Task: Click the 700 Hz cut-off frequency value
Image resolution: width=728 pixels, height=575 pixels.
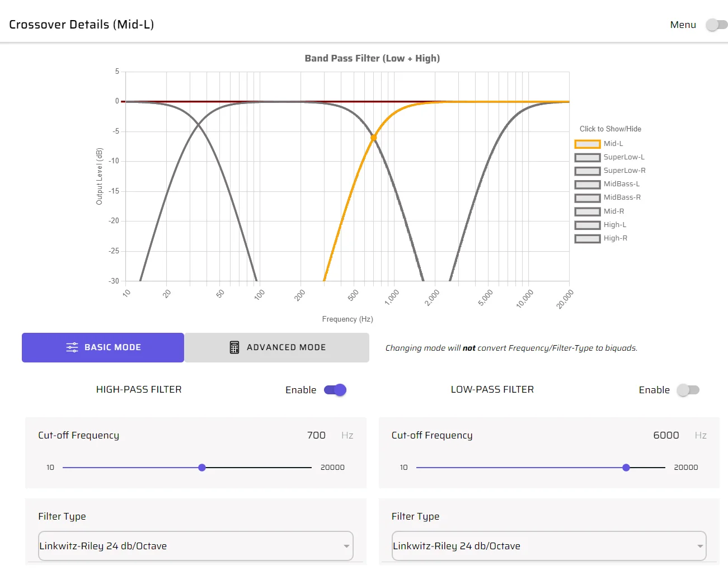Action: pos(316,435)
